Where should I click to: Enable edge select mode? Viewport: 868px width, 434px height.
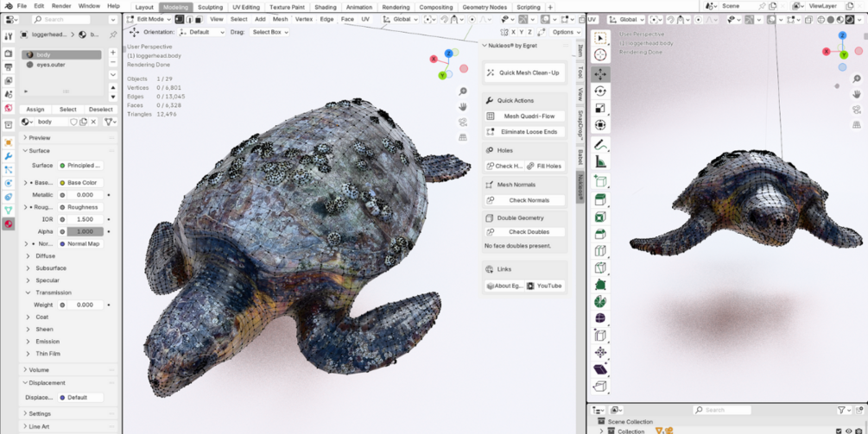[x=189, y=19]
